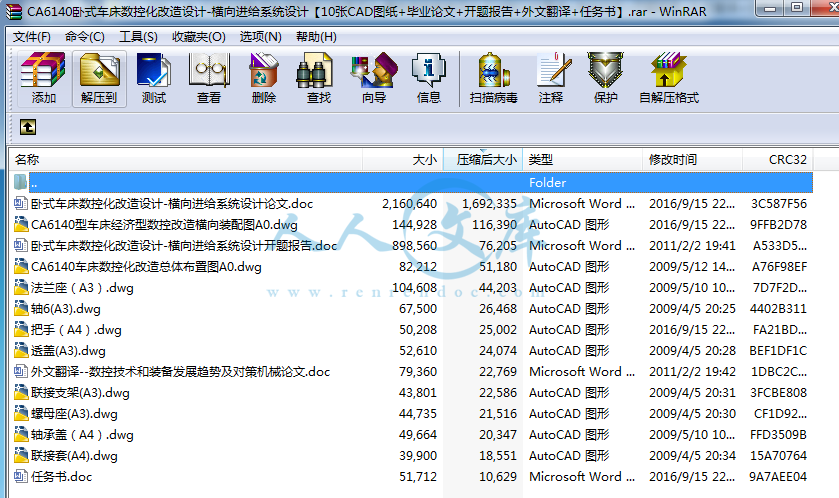Open the 向导 (Wizard) toolbar icon
The image size is (839, 498).
tap(374, 70)
